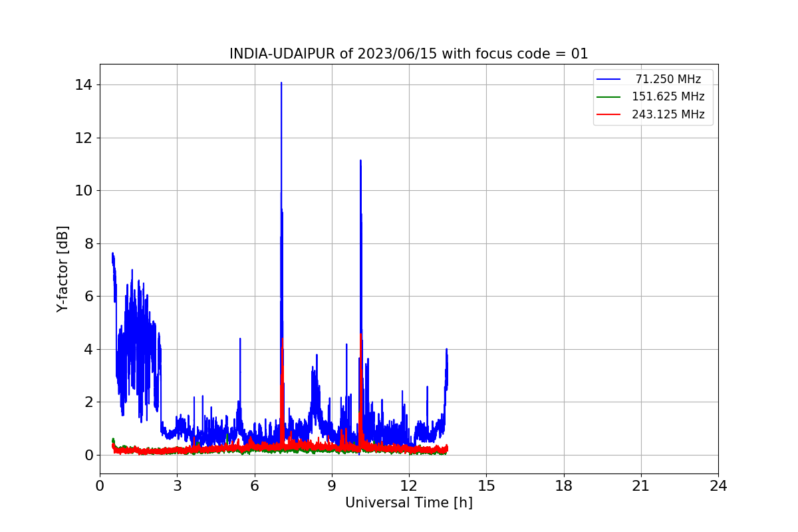Click the 'Y-factor [dB]' axis label

(x=63, y=269)
